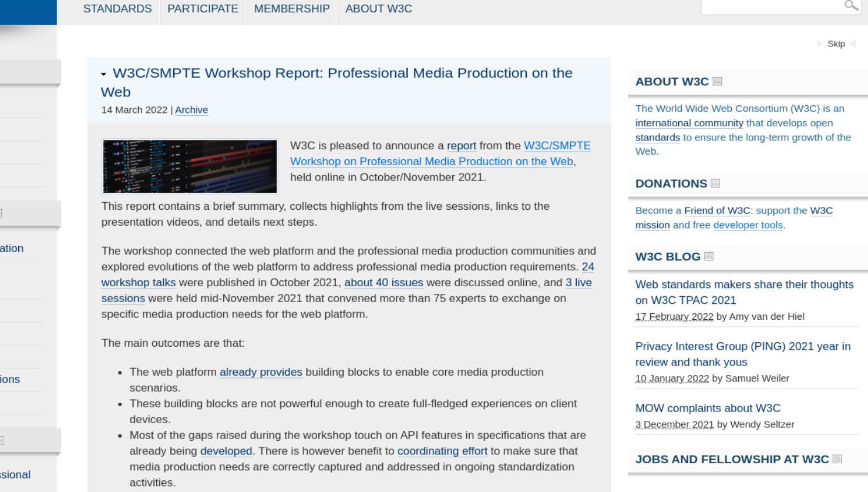The width and height of the screenshot is (868, 492).
Task: Toggle the ABOUT W3C section icon
Action: pyautogui.click(x=717, y=82)
